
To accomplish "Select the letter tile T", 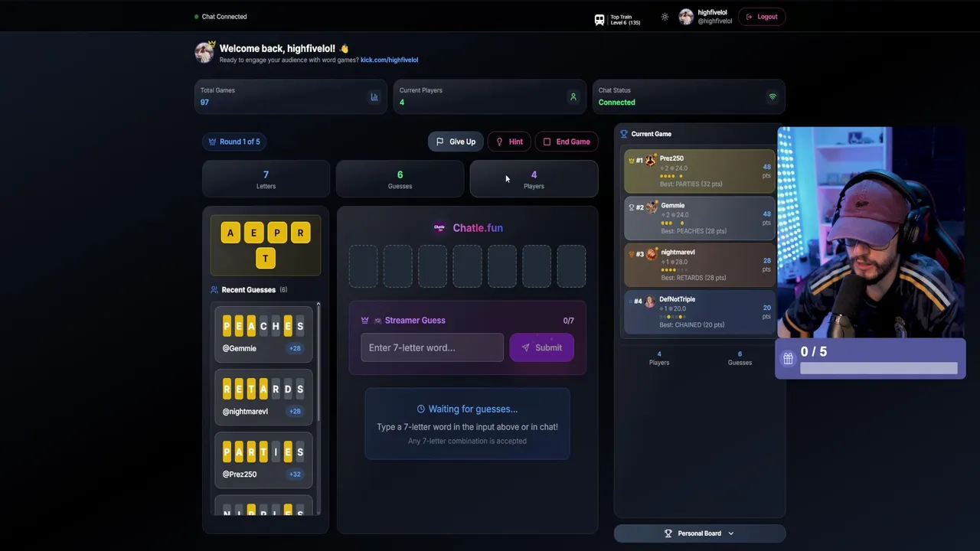I will coord(266,259).
